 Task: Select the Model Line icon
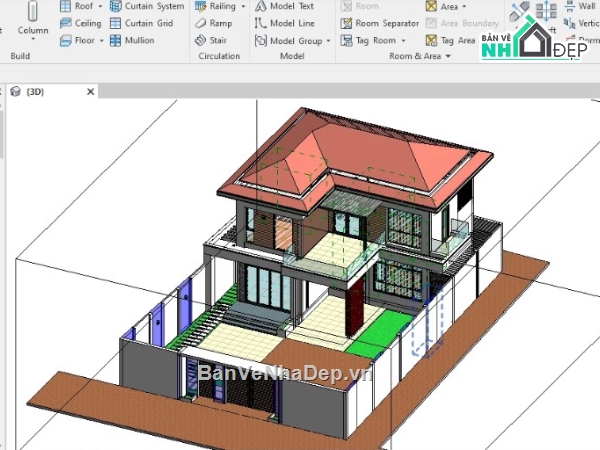tap(261, 23)
